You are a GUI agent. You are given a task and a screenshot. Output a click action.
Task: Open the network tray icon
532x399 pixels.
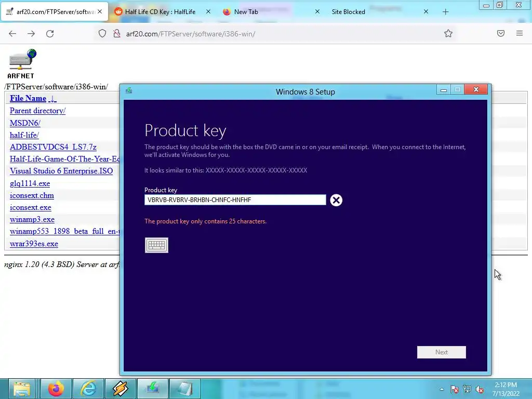pyautogui.click(x=467, y=389)
